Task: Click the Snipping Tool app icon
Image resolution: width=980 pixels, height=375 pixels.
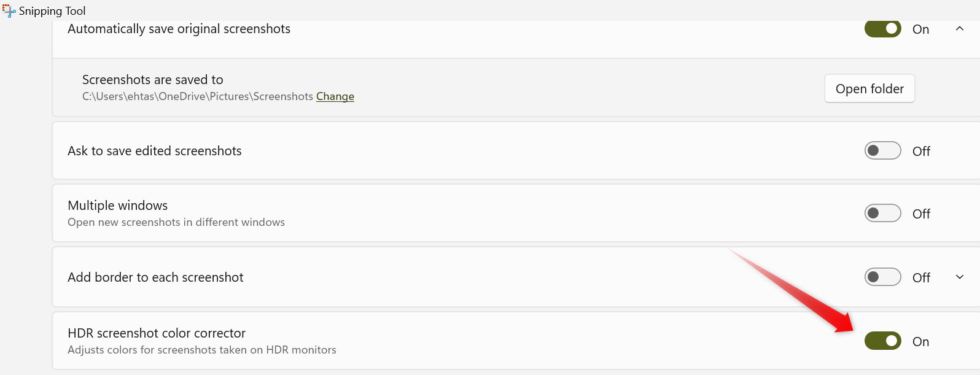Action: pyautogui.click(x=9, y=10)
